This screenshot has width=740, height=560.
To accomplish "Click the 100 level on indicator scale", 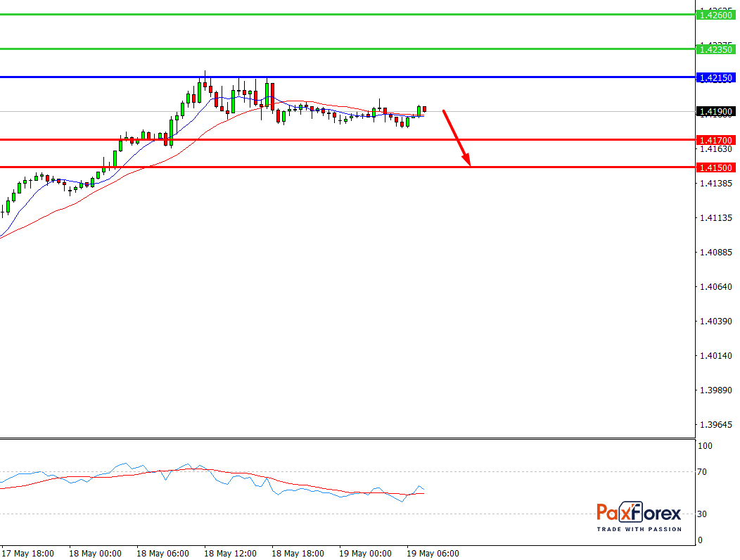I will pyautogui.click(x=705, y=446).
